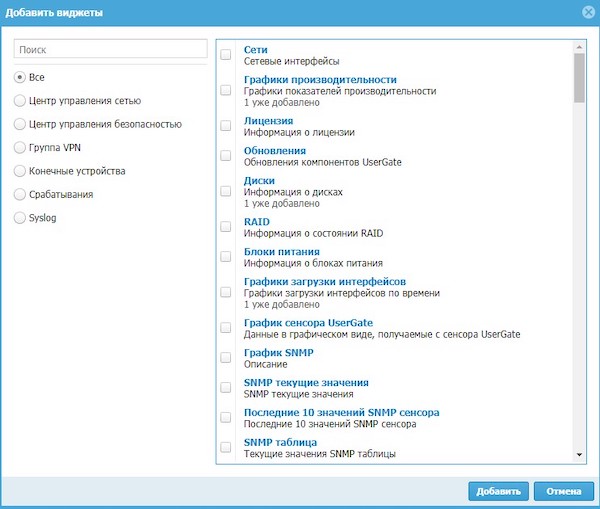The height and width of the screenshot is (509, 600).
Task: Select the Группа VPN radio button
Action: coord(20,147)
